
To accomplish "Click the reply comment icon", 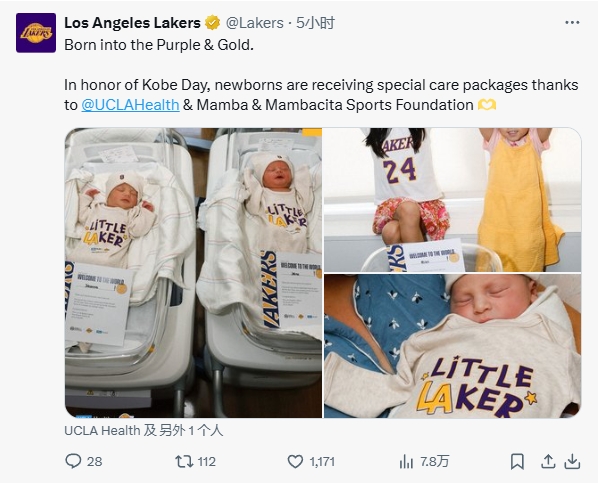I will (x=73, y=461).
